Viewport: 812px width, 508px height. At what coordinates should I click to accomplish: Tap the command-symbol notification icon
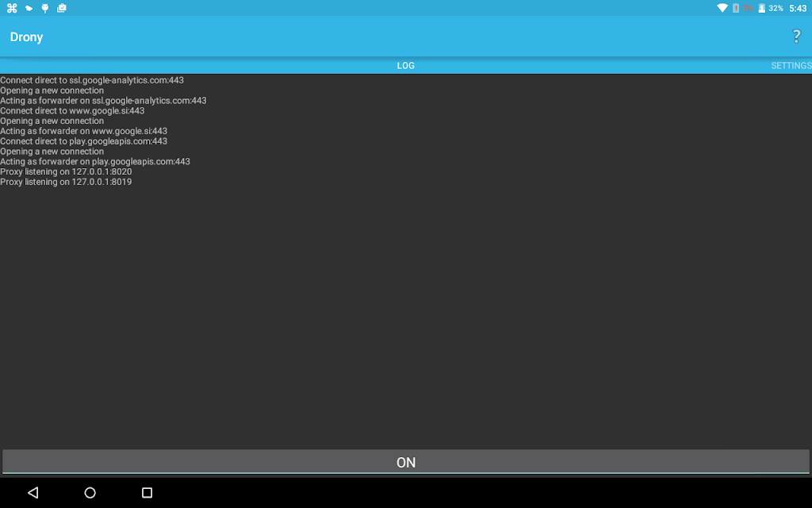[x=12, y=8]
